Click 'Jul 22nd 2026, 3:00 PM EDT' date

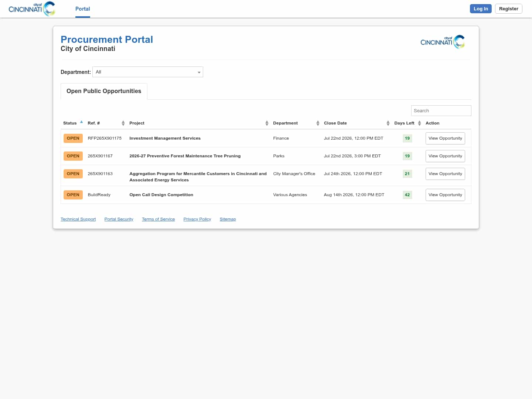pyautogui.click(x=352, y=156)
